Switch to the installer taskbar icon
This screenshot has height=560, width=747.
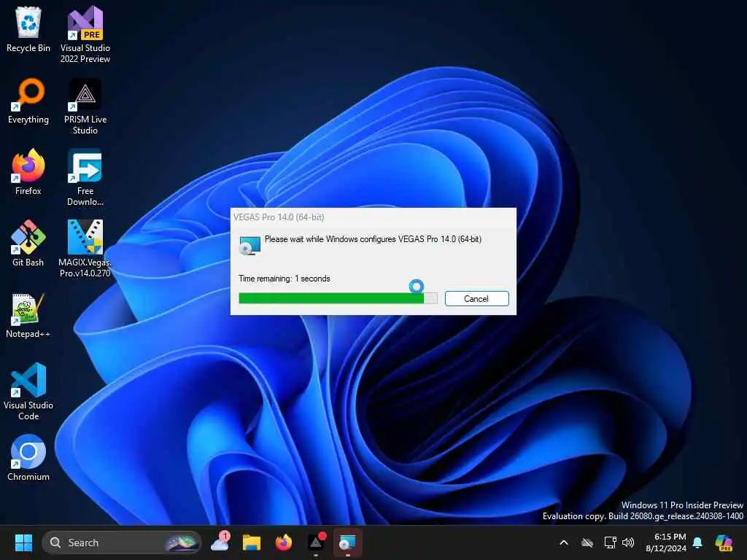click(348, 542)
